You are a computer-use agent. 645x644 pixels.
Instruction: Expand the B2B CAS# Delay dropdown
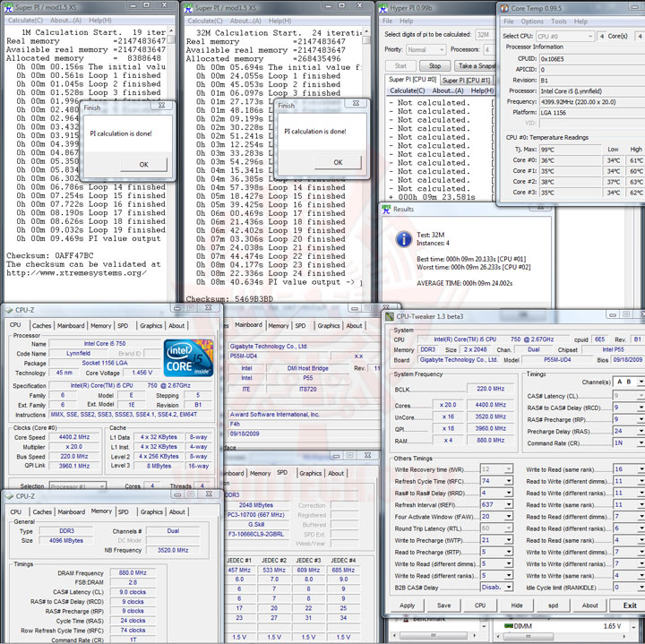pyautogui.click(x=509, y=588)
